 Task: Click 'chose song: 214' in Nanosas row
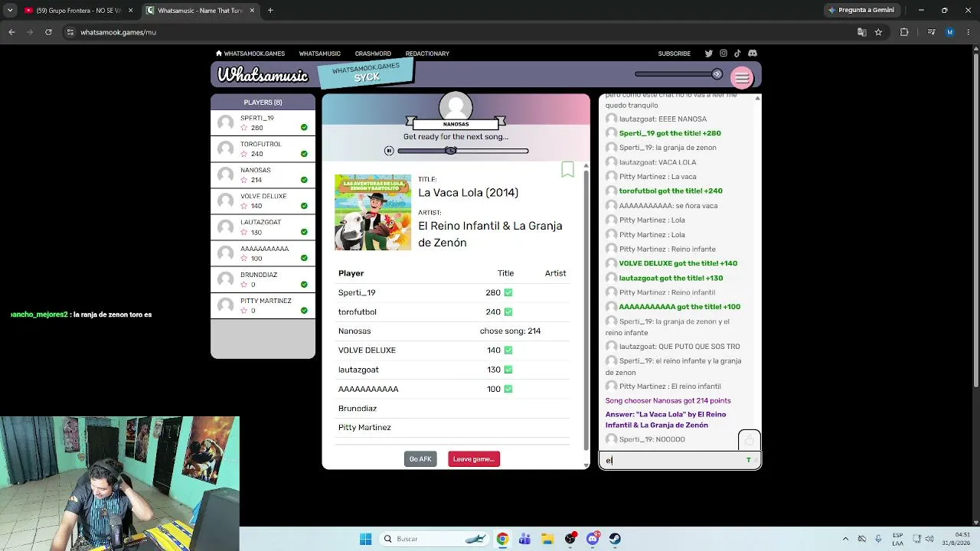[x=510, y=331]
